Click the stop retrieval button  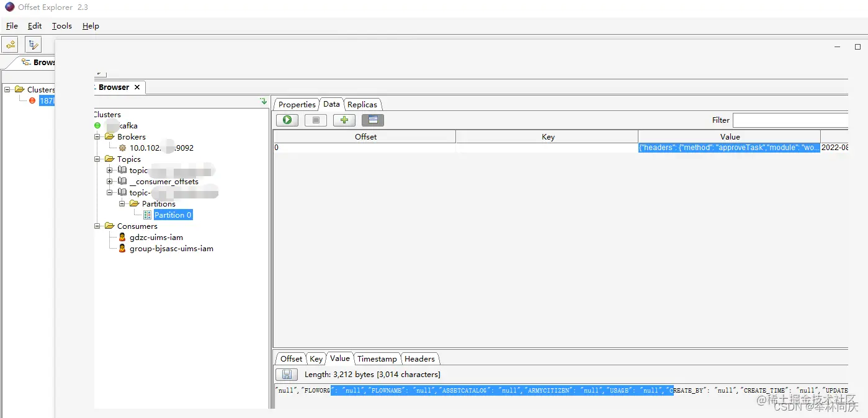(x=316, y=120)
